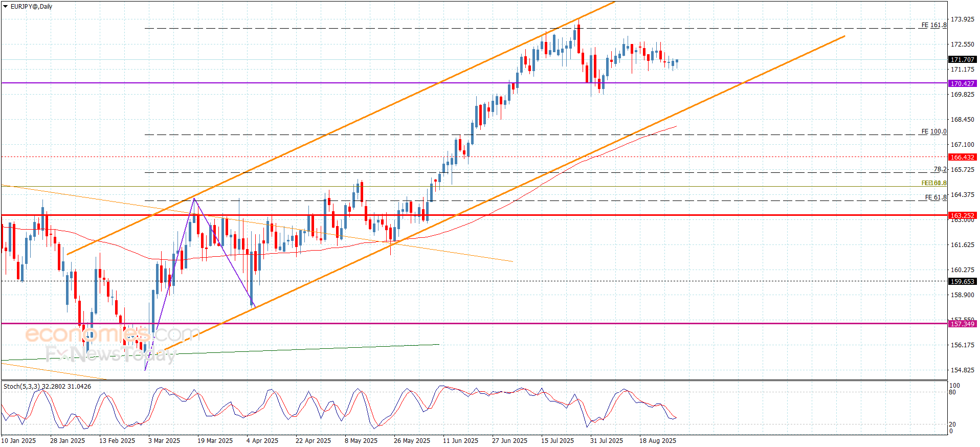
Task: Click the black dotted level tag 159.653
Action: point(962,281)
